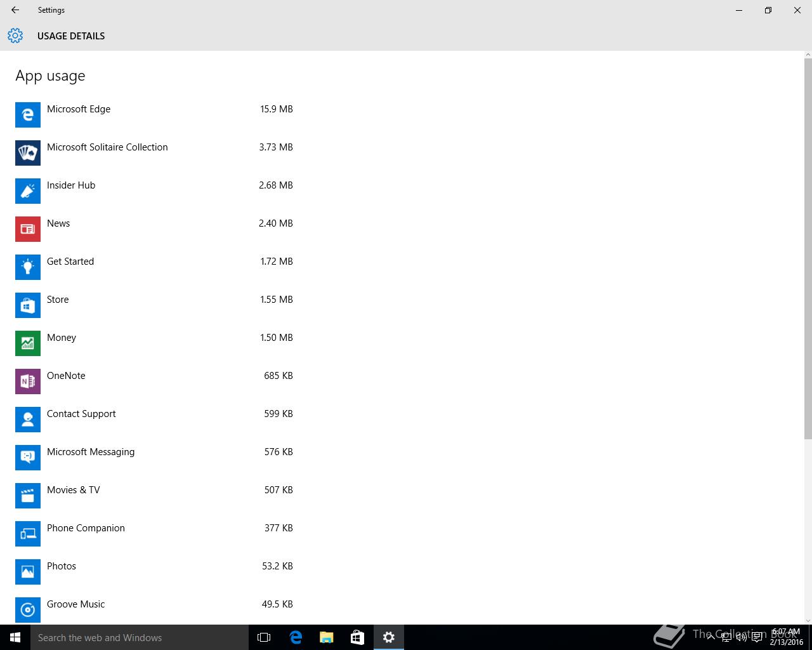Click the 576 KB usage value
The width and height of the screenshot is (812, 650).
tap(278, 452)
